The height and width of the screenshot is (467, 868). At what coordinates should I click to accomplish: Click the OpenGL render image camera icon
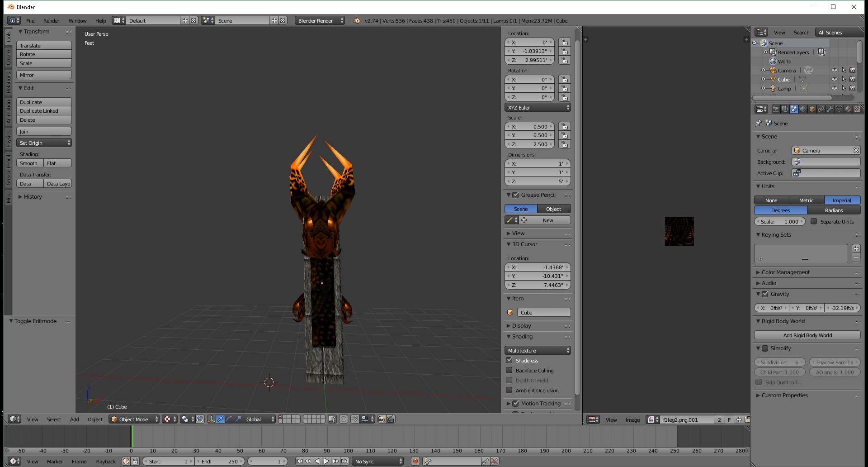tap(382, 419)
